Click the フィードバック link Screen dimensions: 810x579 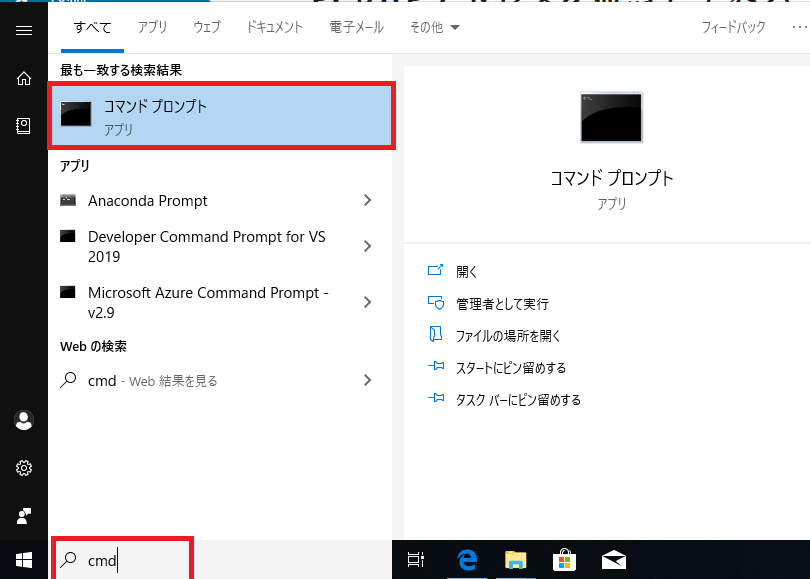tap(734, 27)
